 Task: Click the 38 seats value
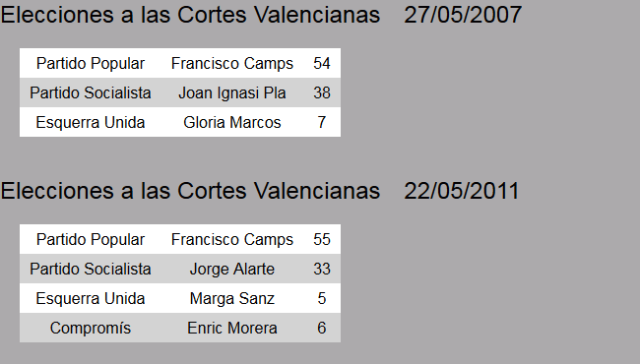(322, 92)
